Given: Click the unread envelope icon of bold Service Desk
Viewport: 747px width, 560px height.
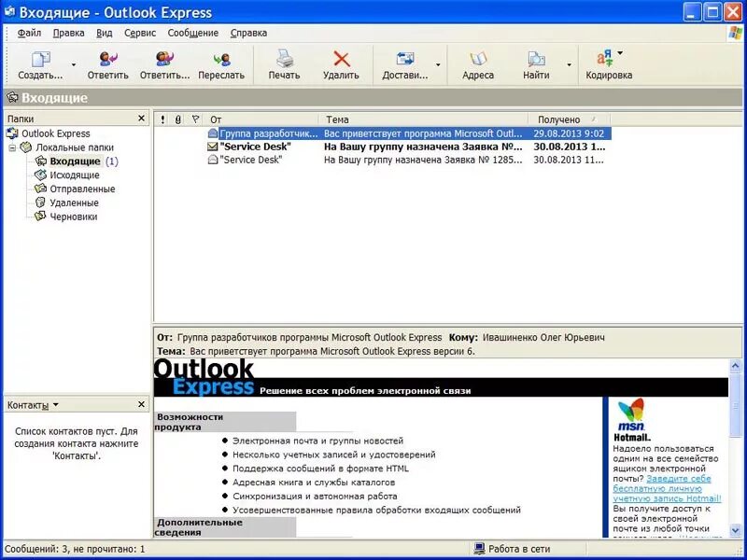Looking at the screenshot, I should pyautogui.click(x=213, y=147).
